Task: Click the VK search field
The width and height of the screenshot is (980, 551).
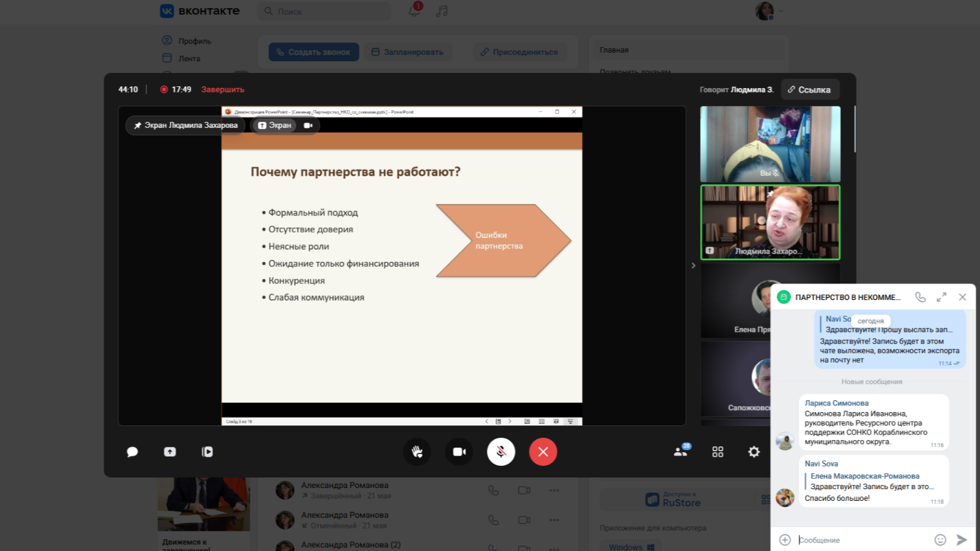Action: [325, 11]
